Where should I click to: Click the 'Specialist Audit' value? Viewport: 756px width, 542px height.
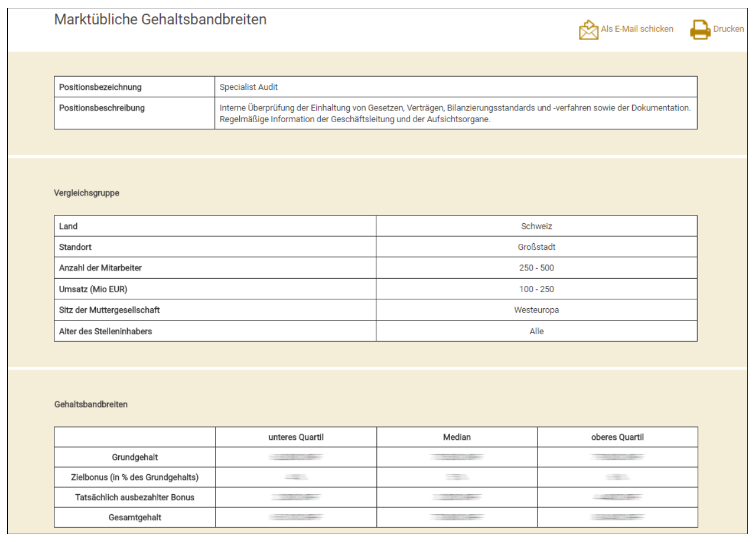[249, 87]
